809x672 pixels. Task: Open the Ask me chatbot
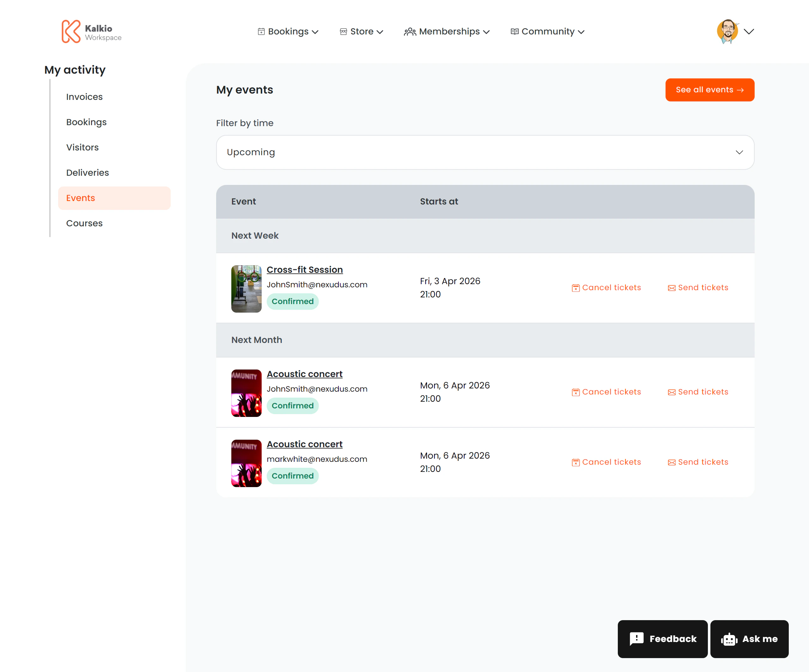(749, 639)
